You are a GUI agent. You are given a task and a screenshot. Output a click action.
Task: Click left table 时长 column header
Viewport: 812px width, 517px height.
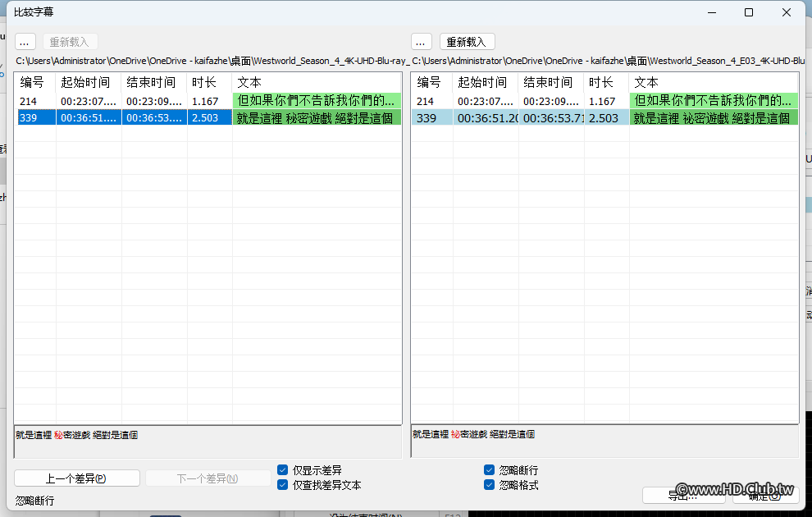pos(210,82)
